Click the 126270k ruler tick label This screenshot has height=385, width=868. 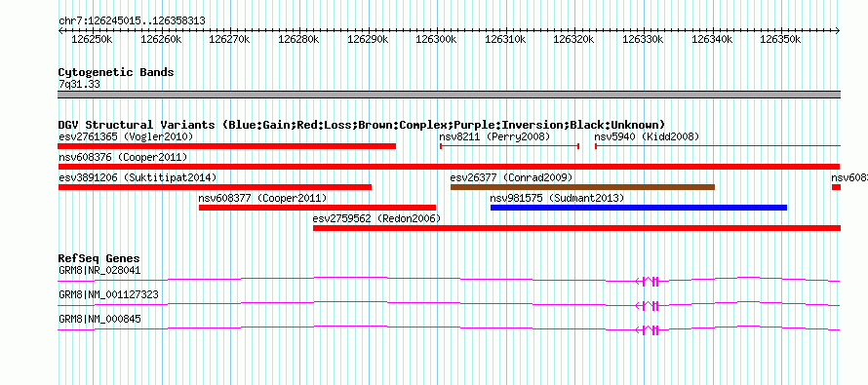[230, 40]
